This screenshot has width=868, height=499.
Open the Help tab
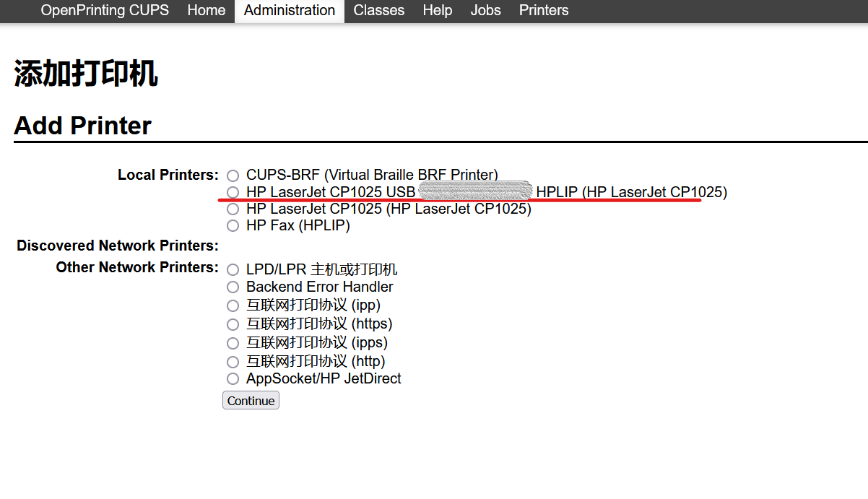pos(438,10)
